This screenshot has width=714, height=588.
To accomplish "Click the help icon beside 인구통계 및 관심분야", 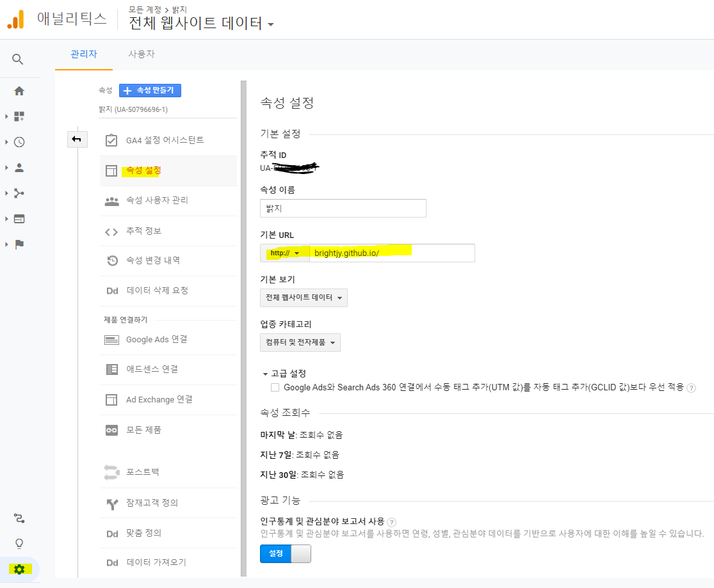I will pyautogui.click(x=391, y=522).
